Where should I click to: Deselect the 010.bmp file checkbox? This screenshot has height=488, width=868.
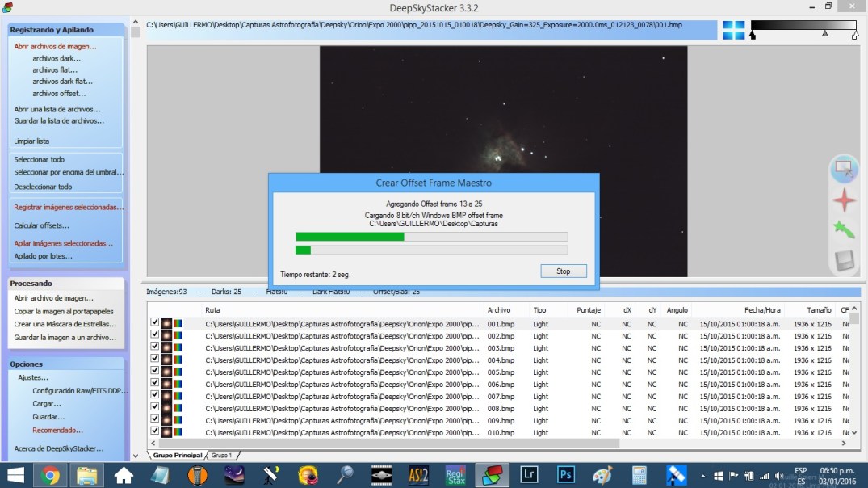154,432
